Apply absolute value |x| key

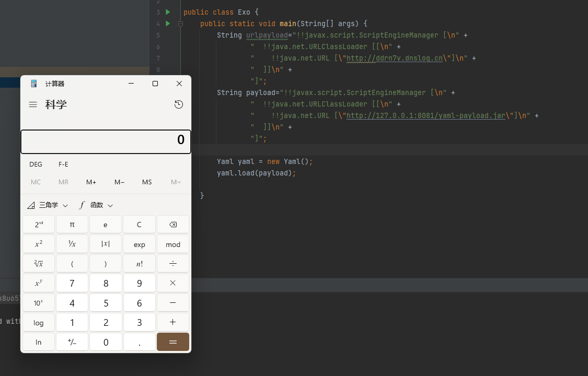point(106,244)
